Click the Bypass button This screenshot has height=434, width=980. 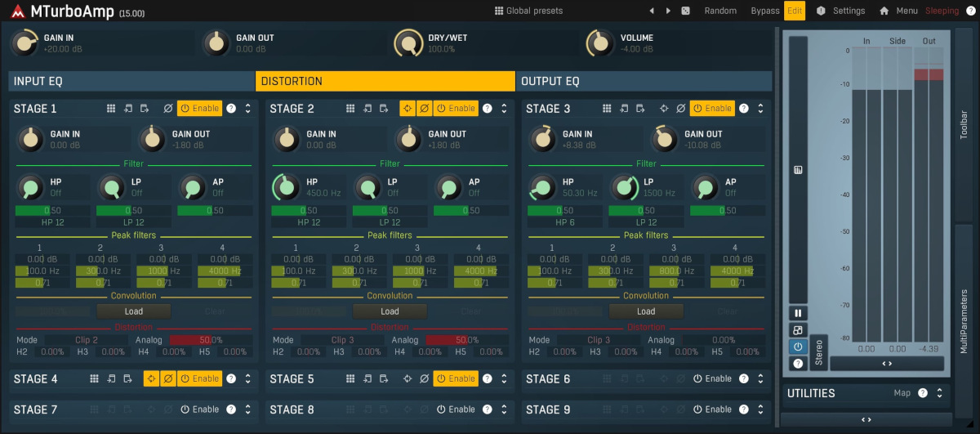point(765,11)
